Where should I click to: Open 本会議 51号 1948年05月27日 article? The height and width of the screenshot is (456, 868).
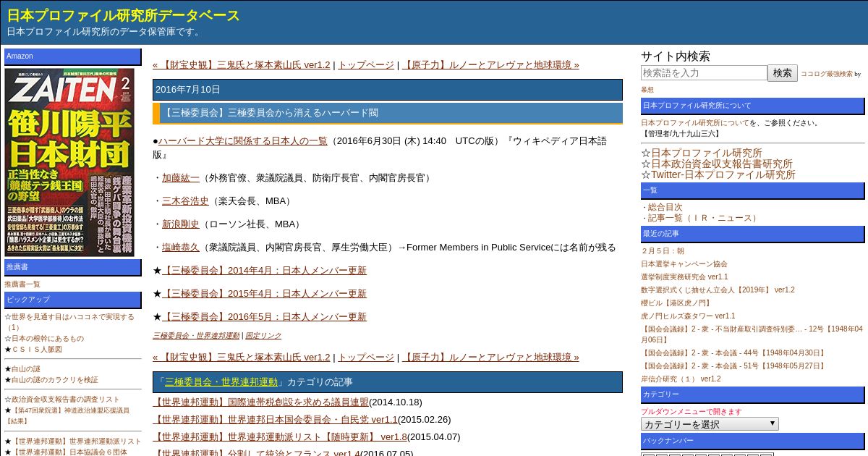pyautogui.click(x=733, y=366)
